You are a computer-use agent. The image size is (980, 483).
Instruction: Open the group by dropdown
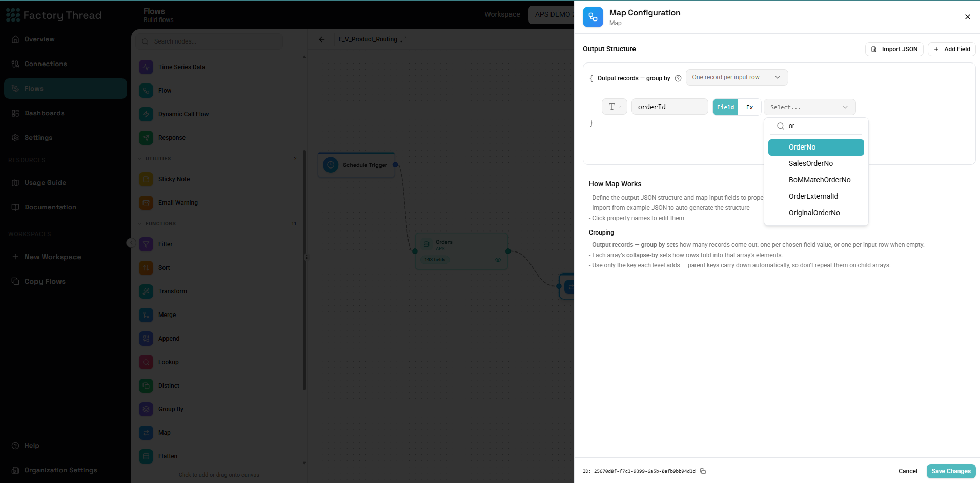coord(737,77)
